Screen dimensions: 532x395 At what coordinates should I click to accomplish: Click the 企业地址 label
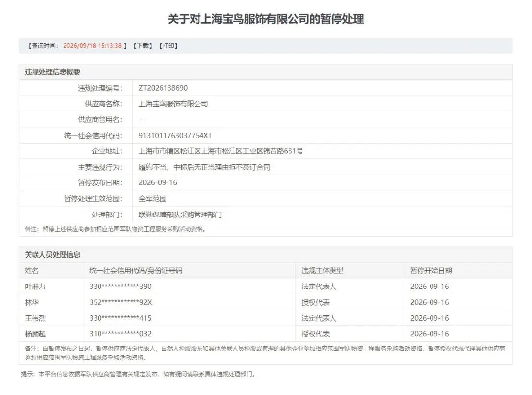106,151
